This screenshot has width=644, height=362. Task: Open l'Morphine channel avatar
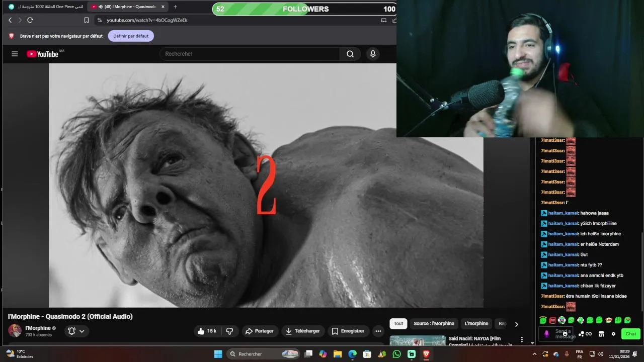coord(15,330)
